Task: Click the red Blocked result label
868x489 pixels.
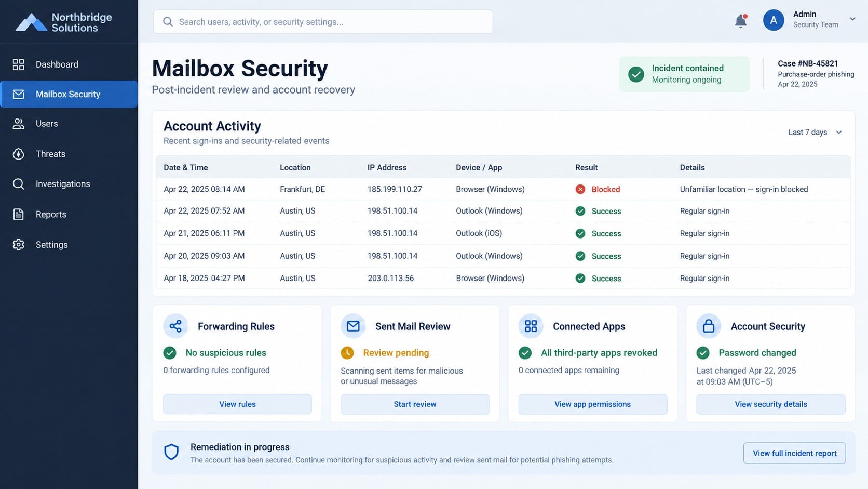Action: (606, 189)
